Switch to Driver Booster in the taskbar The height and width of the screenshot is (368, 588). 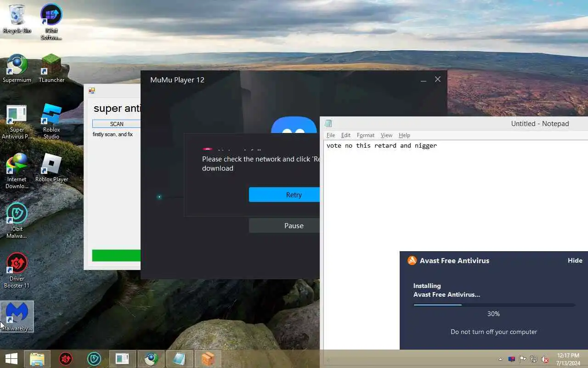(66, 359)
